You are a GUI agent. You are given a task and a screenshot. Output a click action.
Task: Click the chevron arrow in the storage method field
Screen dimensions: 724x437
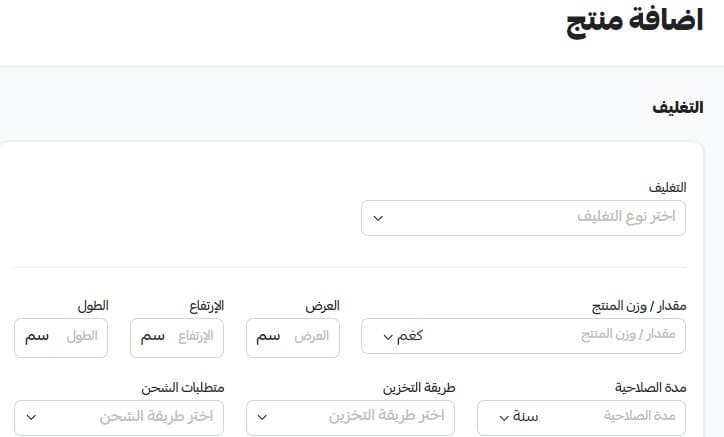point(263,417)
